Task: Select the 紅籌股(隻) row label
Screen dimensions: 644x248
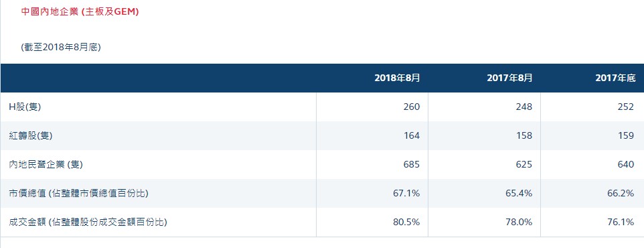Action: pyautogui.click(x=30, y=135)
